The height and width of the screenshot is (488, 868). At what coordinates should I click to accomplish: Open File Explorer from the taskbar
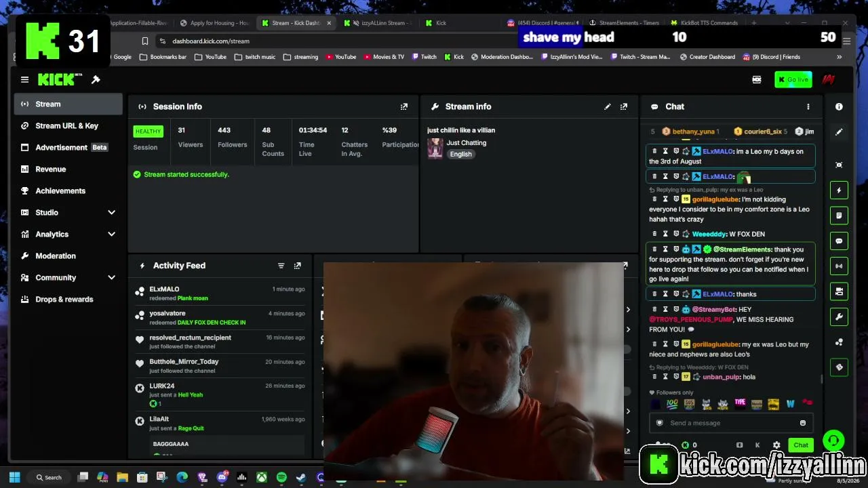122,477
